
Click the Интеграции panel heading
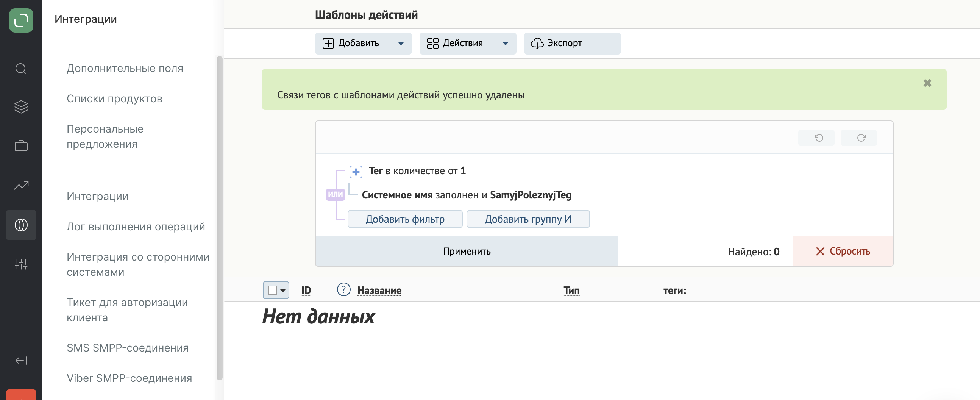[86, 19]
